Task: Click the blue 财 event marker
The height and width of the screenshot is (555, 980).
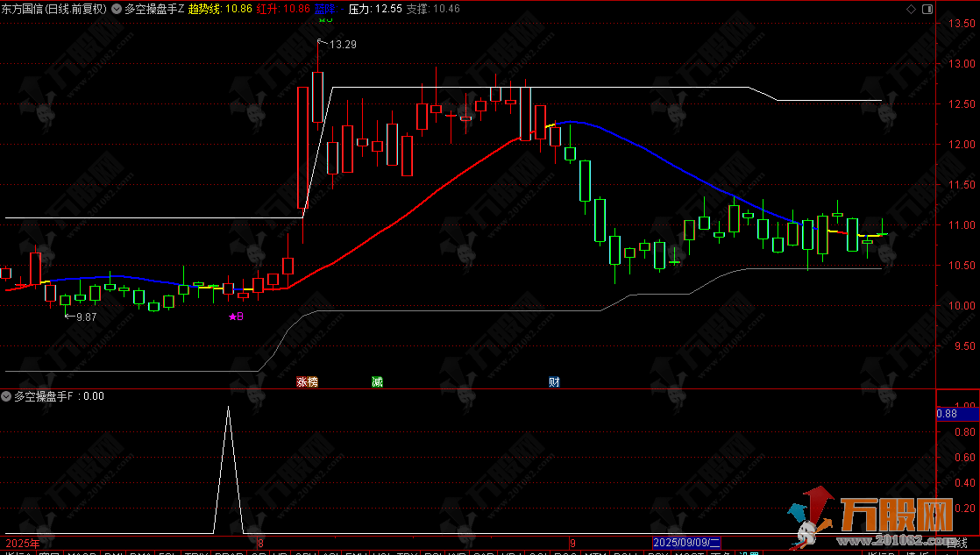Action: pyautogui.click(x=554, y=382)
